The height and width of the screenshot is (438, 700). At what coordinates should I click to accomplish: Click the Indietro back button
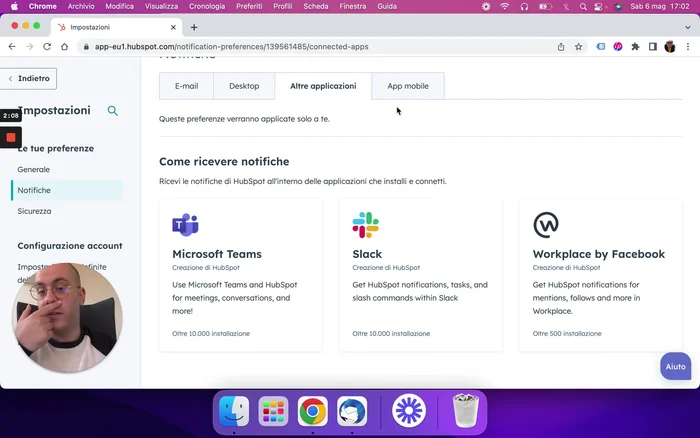pyautogui.click(x=29, y=79)
